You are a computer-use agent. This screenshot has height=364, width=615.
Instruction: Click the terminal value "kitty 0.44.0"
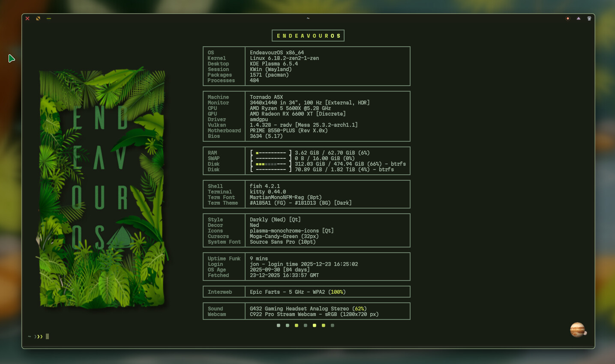pos(268,192)
